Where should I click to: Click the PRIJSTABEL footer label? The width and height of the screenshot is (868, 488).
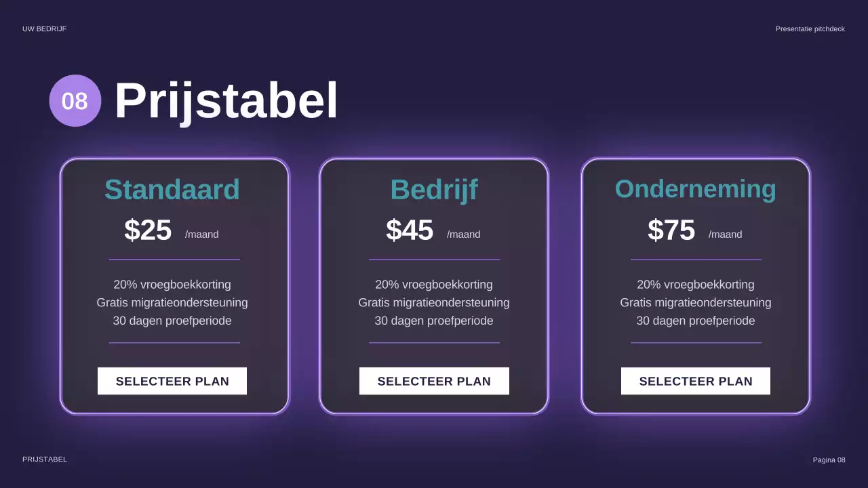click(45, 460)
